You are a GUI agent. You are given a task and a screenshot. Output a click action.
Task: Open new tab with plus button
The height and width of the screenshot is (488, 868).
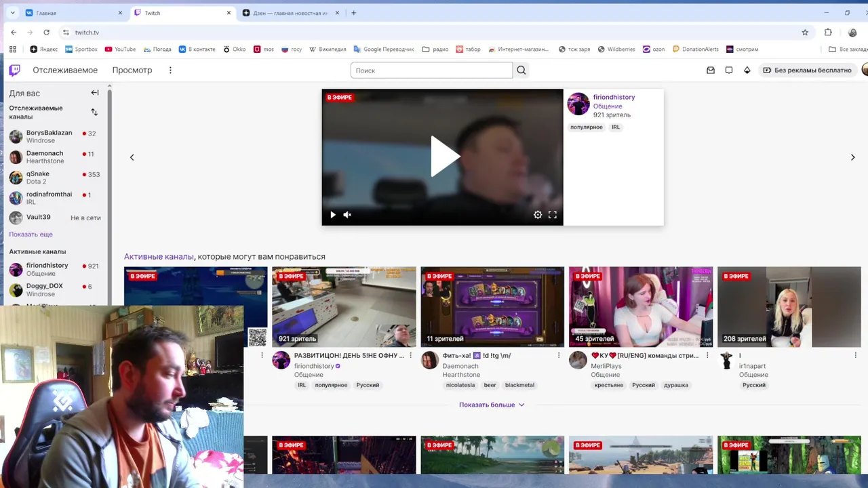(x=353, y=13)
